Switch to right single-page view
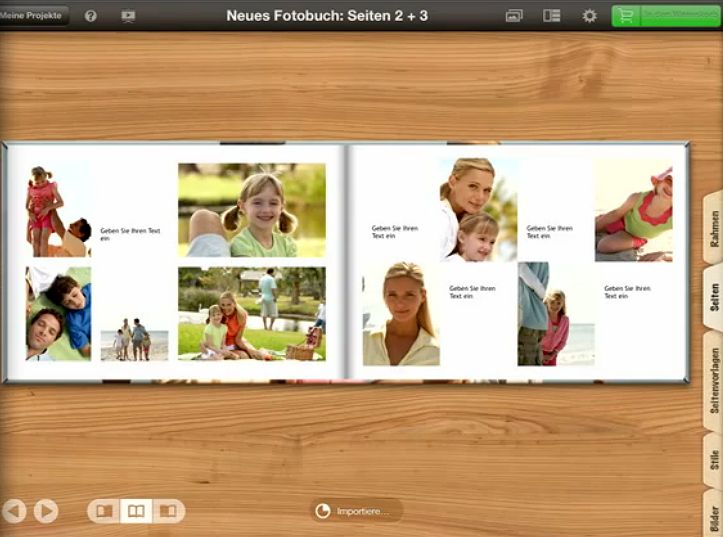The height and width of the screenshot is (537, 723). pyautogui.click(x=168, y=511)
